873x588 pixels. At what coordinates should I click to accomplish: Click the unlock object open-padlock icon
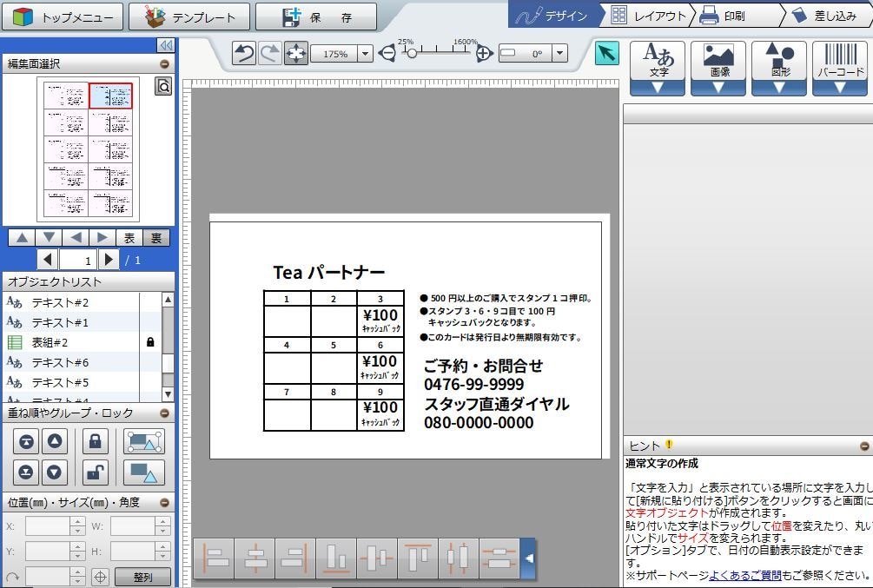tap(96, 472)
